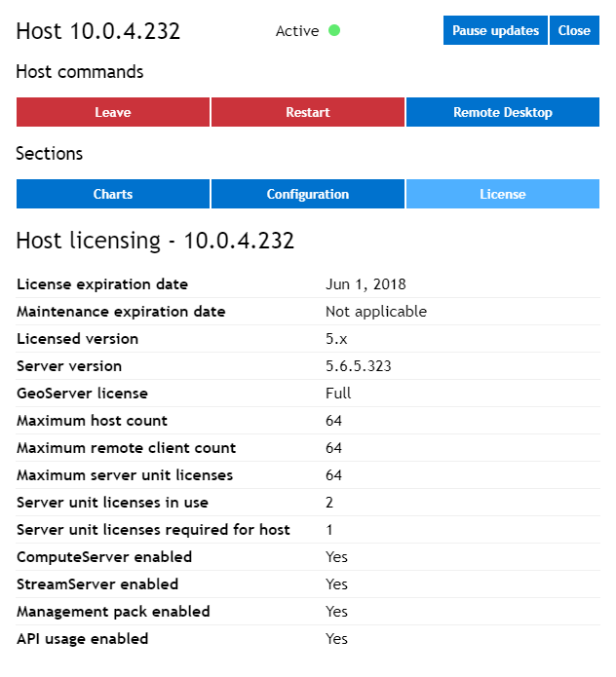Click the Sections heading
The height and width of the screenshot is (677, 616).
click(x=50, y=154)
